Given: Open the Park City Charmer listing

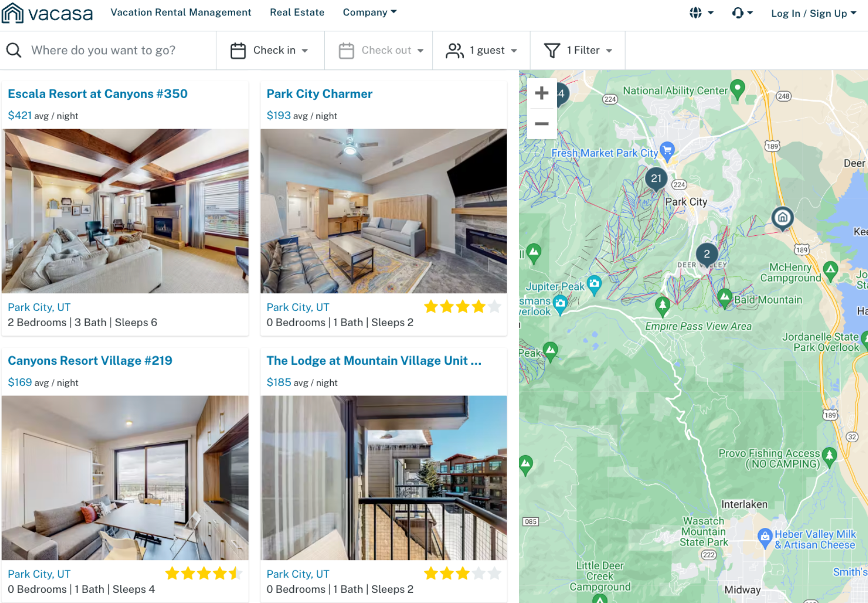Looking at the screenshot, I should click(319, 94).
